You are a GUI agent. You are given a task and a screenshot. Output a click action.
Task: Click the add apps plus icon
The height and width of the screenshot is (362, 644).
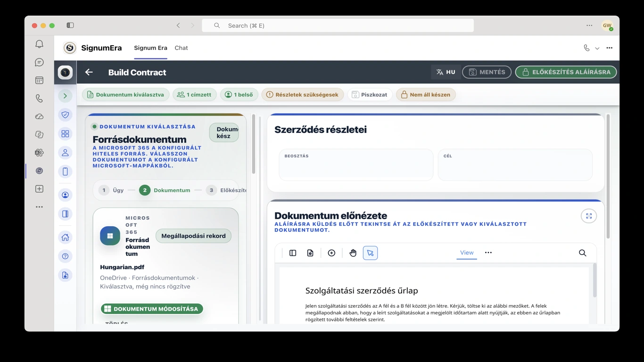39,189
